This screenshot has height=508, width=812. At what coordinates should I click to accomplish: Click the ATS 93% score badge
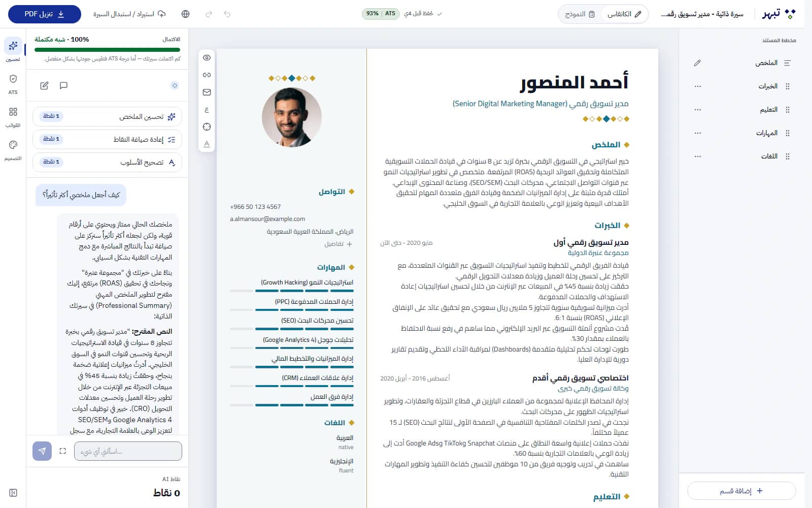381,14
